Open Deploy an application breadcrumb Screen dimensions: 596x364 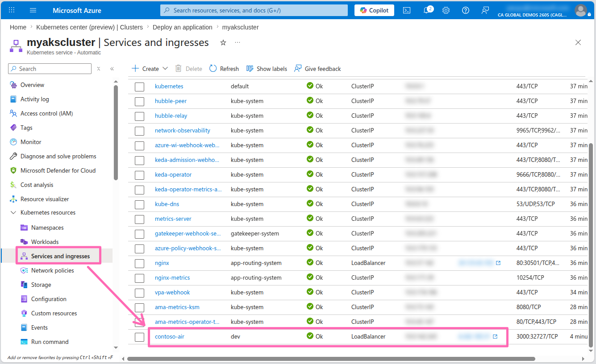[183, 27]
